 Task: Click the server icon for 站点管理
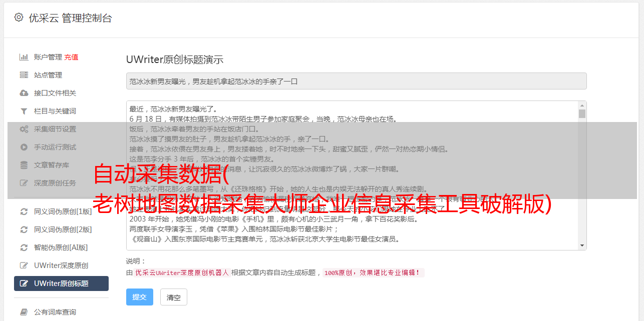click(24, 75)
